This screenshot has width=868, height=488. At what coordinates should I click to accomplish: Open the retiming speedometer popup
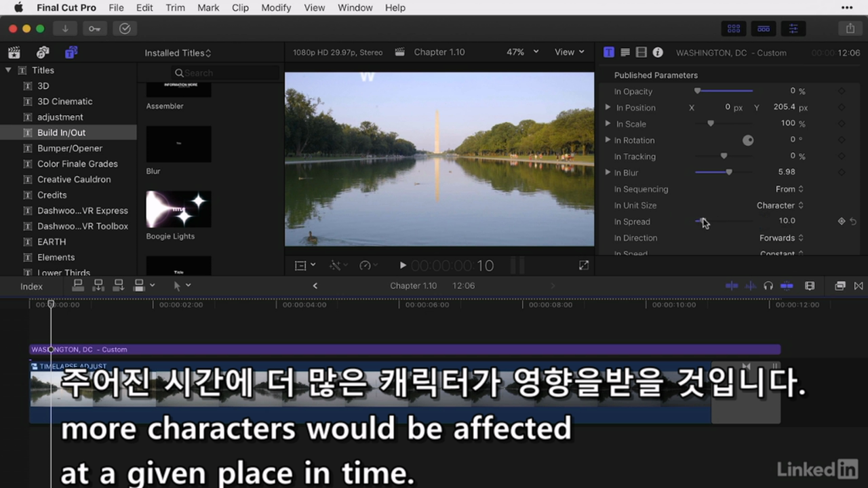[370, 266]
